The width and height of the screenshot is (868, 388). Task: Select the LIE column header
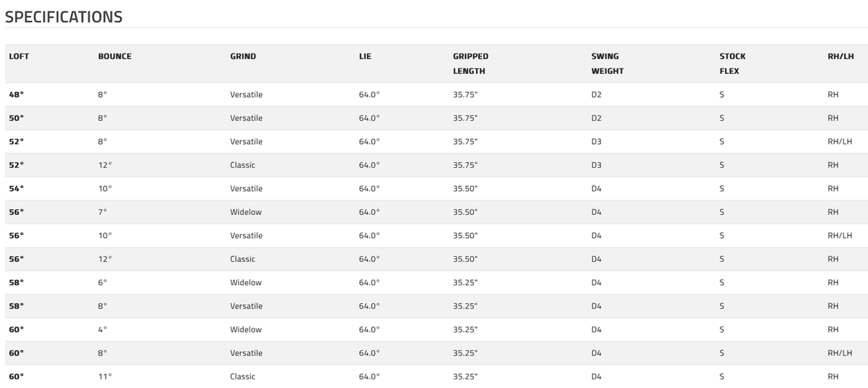click(365, 56)
